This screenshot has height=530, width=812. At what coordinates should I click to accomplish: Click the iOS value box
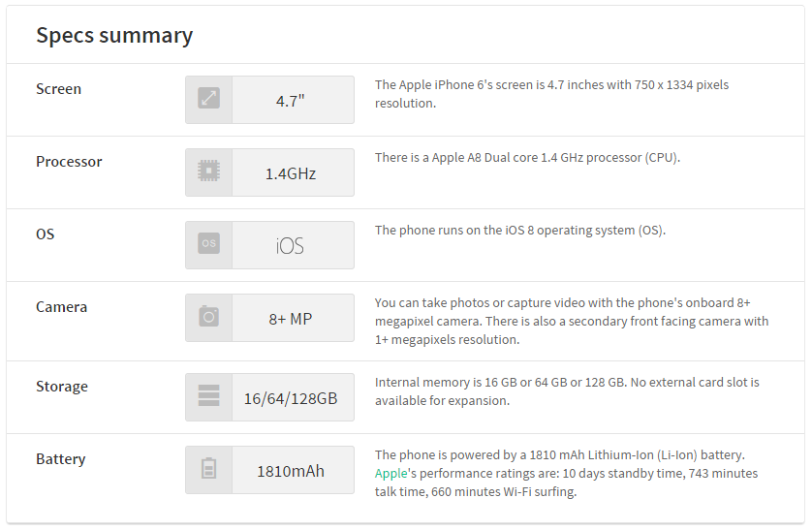point(292,245)
